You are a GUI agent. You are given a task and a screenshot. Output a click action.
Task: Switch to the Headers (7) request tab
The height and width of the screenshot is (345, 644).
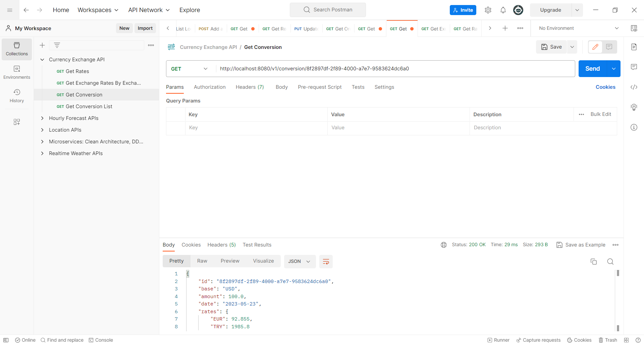click(250, 87)
